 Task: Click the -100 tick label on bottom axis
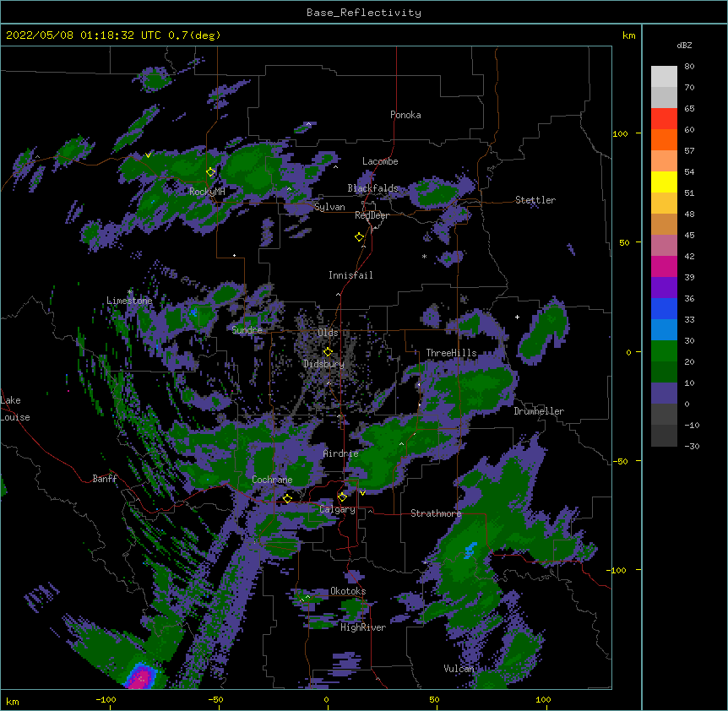tap(106, 699)
